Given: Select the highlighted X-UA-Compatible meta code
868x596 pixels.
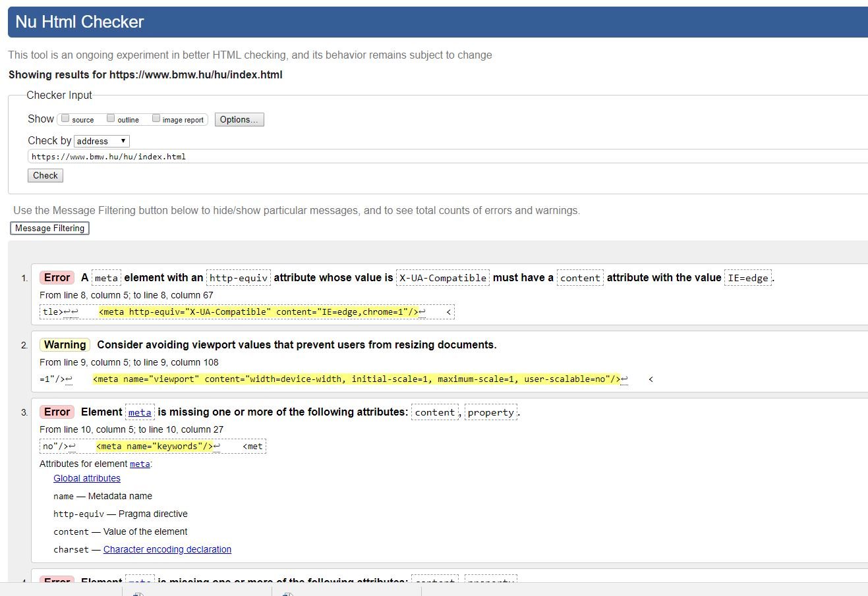Looking at the screenshot, I should click(x=258, y=312).
